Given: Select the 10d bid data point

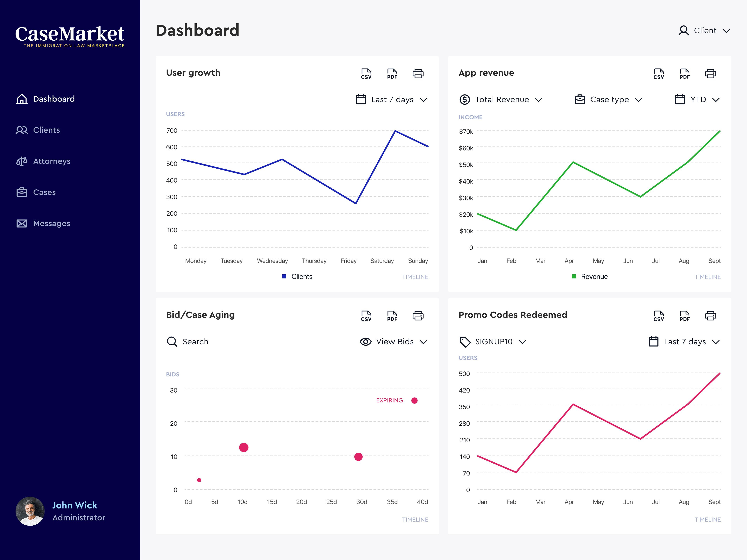Looking at the screenshot, I should click(244, 447).
